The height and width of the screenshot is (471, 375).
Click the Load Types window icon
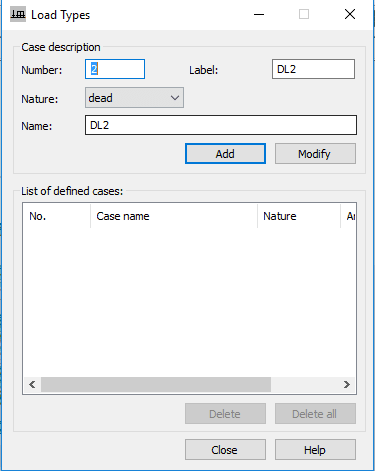click(18, 15)
